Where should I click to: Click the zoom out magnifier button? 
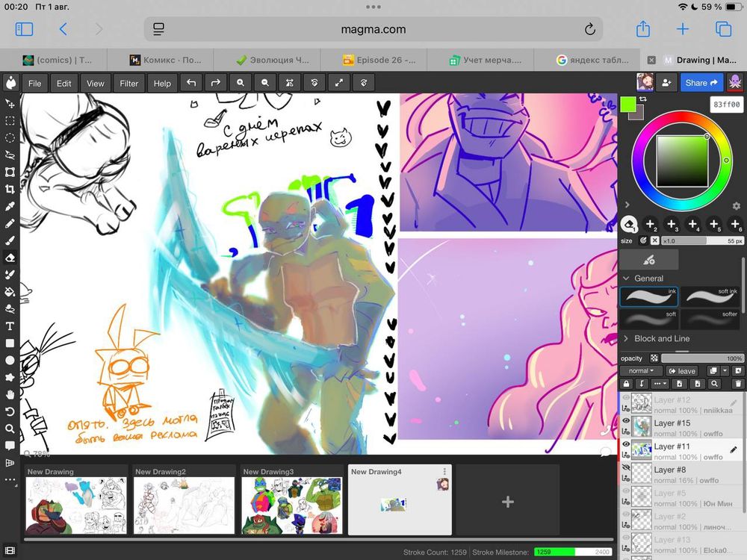point(265,83)
